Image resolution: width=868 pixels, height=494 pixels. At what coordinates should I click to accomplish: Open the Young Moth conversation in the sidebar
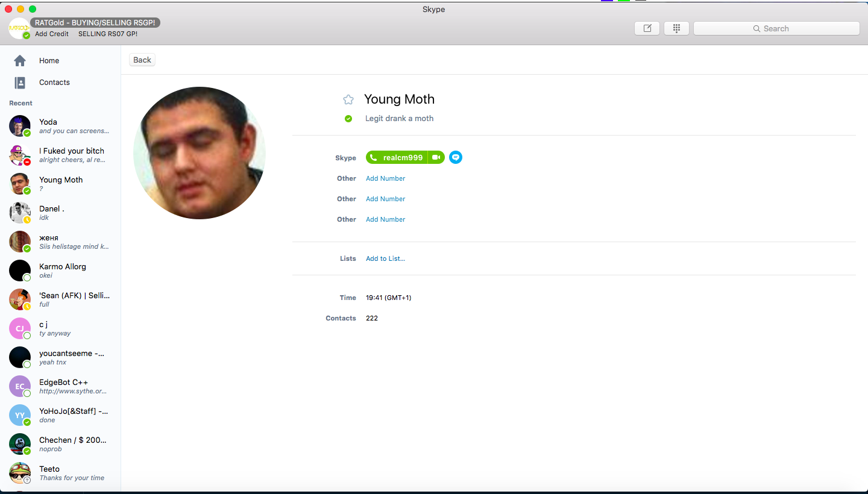pyautogui.click(x=60, y=184)
